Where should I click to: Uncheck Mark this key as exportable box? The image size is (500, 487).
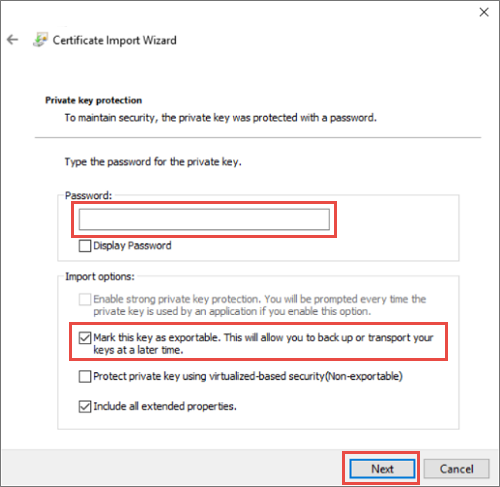(85, 338)
